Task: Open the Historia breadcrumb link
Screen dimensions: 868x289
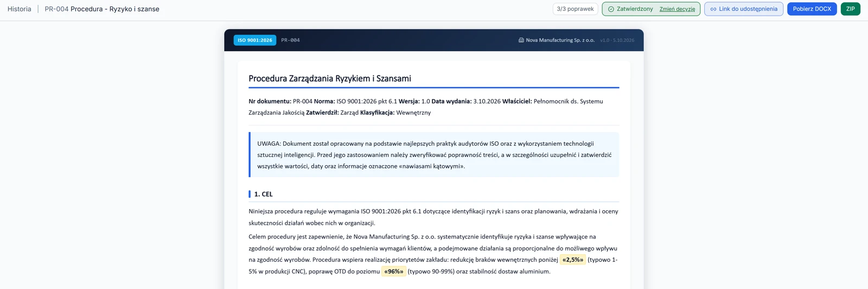Action: click(x=20, y=9)
